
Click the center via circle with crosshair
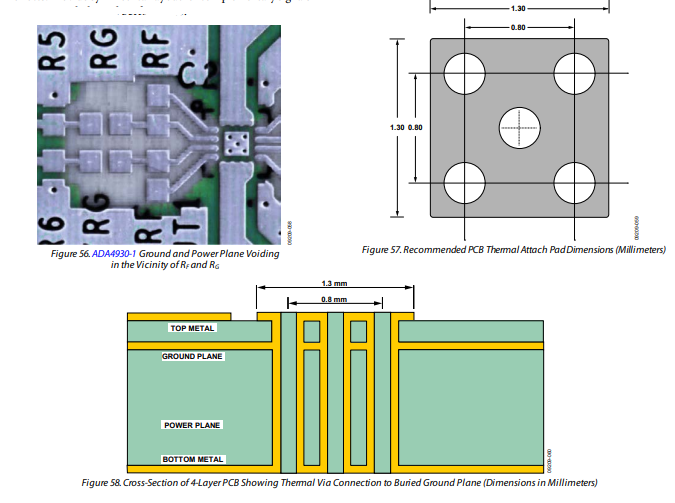click(x=520, y=128)
